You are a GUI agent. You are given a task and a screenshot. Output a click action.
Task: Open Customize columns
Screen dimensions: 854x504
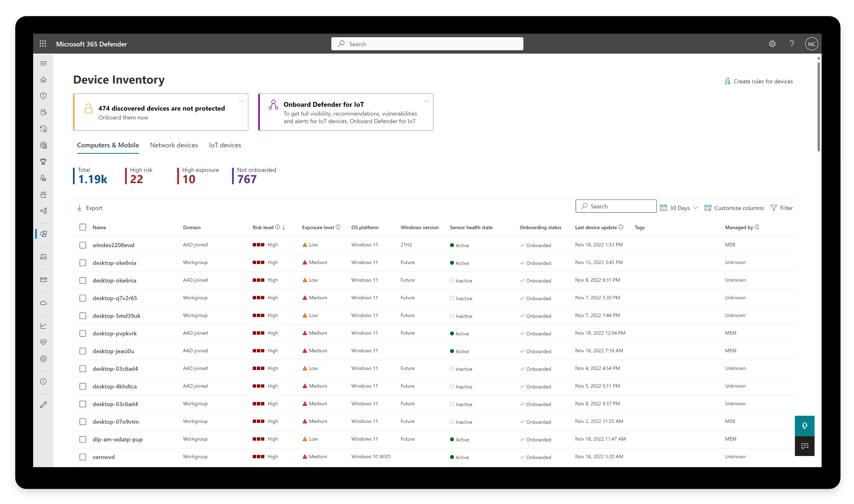point(734,208)
